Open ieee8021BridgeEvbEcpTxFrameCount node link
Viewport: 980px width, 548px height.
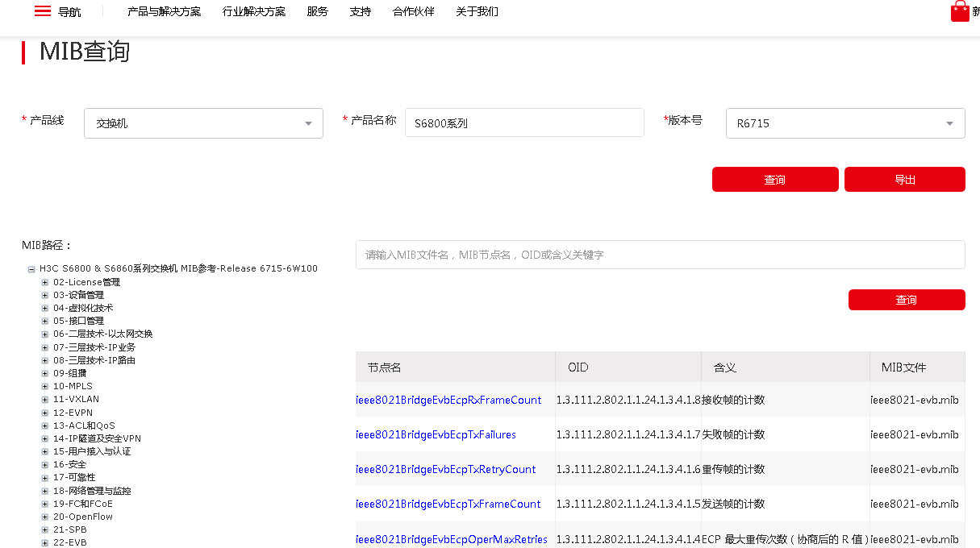point(448,504)
